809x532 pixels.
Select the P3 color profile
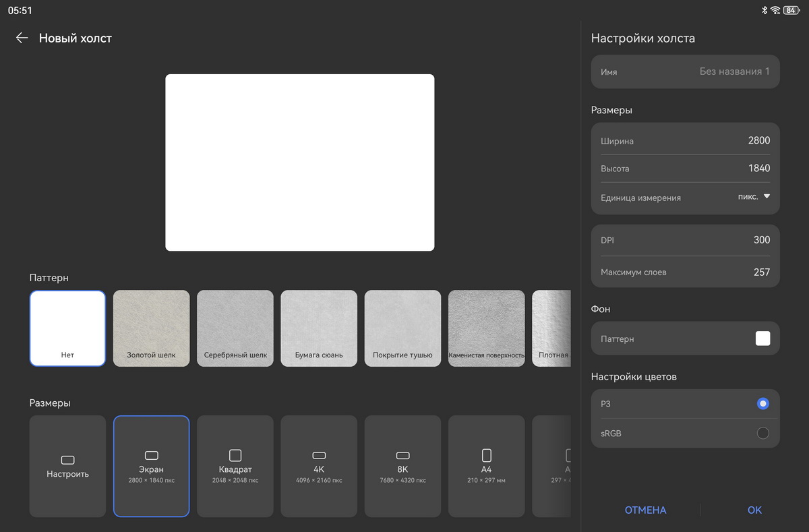pyautogui.click(x=762, y=404)
